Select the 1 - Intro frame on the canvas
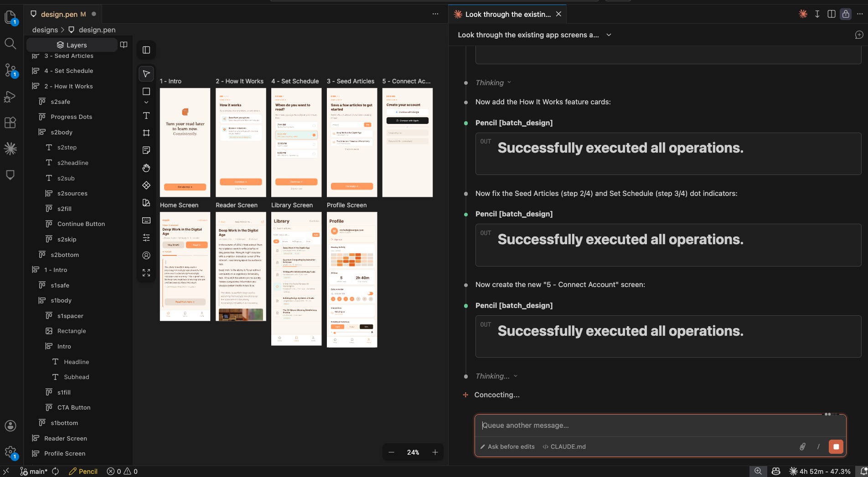This screenshot has width=868, height=477. click(x=185, y=143)
